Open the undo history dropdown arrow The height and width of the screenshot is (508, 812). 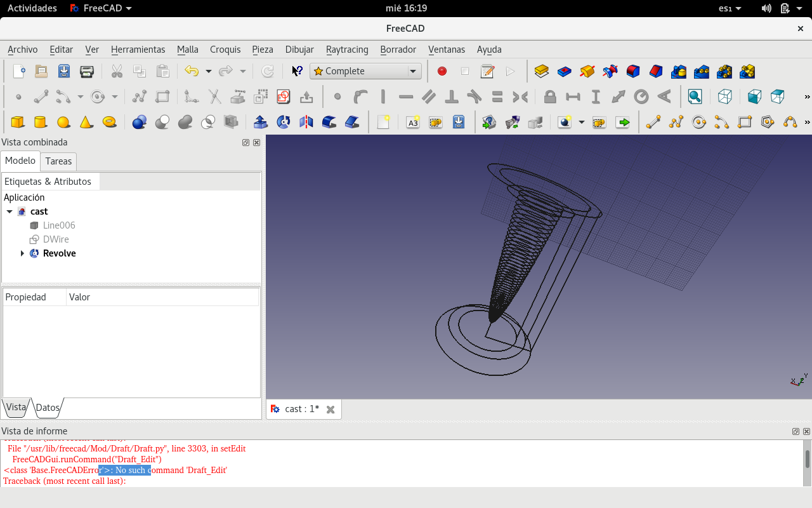pyautogui.click(x=208, y=72)
